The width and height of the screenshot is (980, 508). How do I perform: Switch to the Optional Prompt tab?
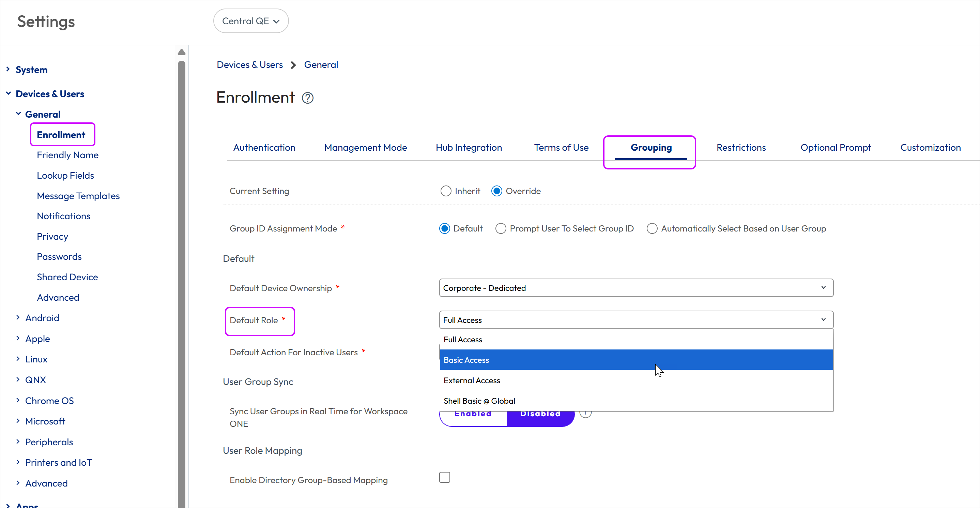pos(836,148)
